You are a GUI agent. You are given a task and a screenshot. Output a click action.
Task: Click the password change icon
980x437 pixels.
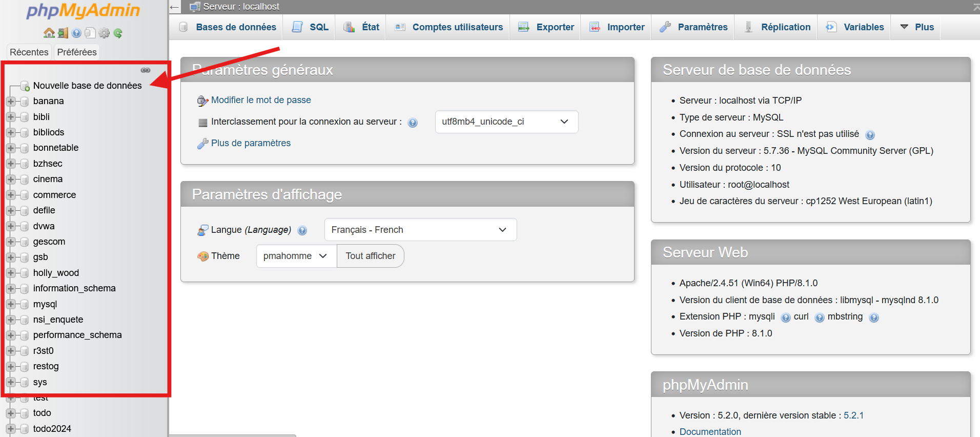[202, 101]
